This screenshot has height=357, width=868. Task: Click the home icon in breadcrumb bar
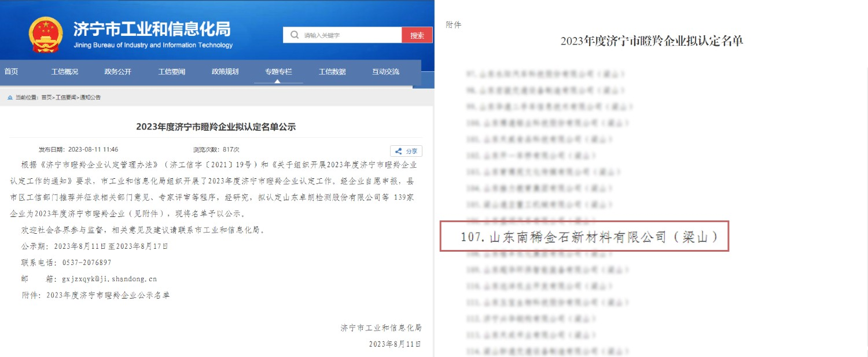tap(10, 98)
